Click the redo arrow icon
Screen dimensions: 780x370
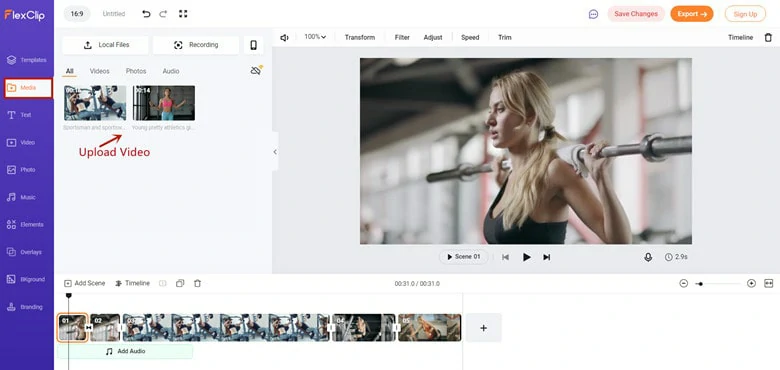[163, 14]
